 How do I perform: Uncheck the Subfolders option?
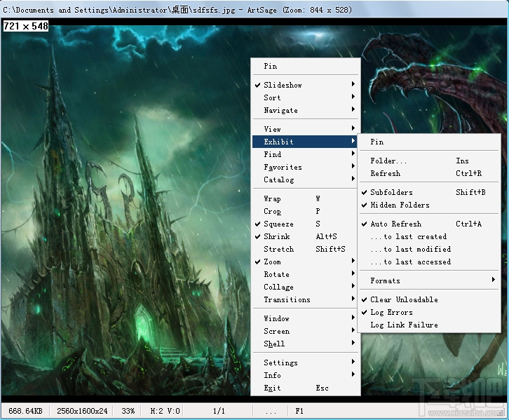(x=429, y=192)
